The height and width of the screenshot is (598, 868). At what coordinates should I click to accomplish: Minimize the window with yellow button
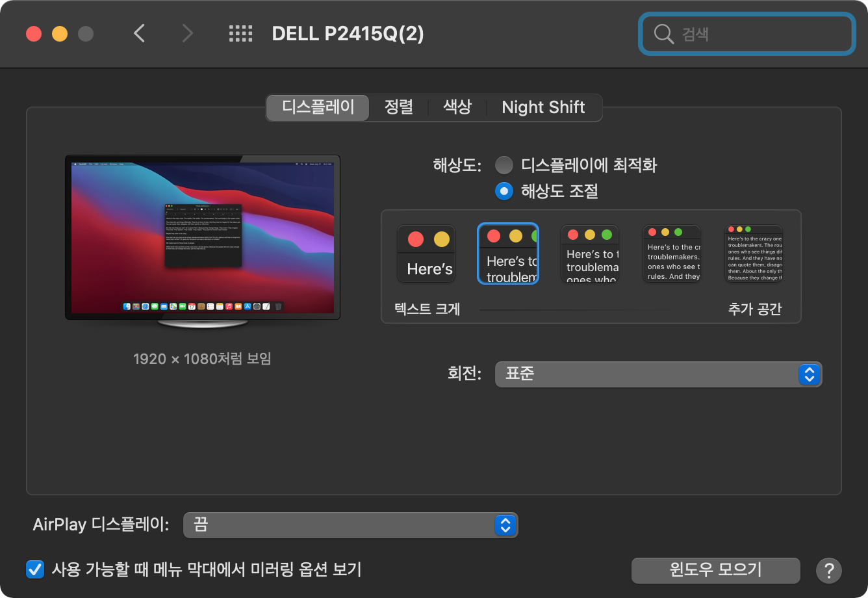tap(60, 34)
